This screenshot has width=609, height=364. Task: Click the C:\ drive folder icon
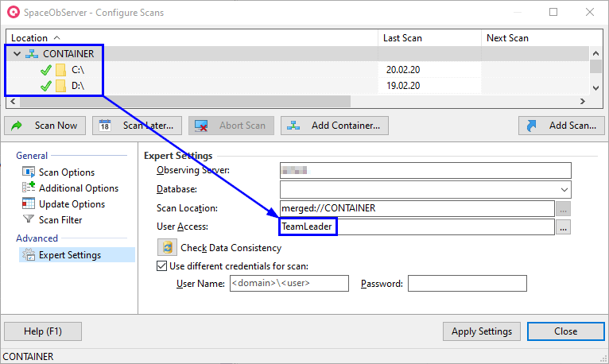60,70
